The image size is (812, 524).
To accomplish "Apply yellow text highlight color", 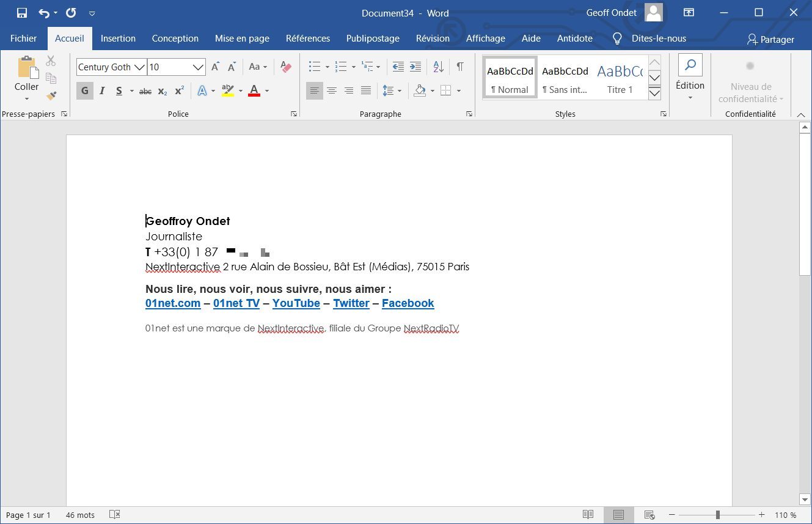I will [x=228, y=91].
